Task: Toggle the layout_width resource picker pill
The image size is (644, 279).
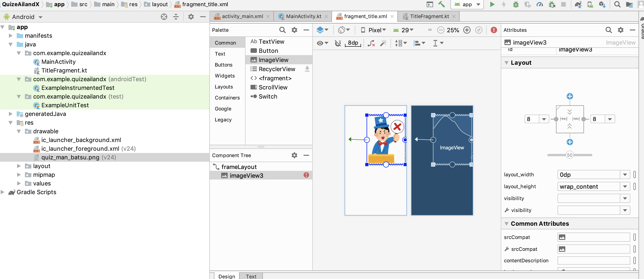Action: [x=634, y=174]
